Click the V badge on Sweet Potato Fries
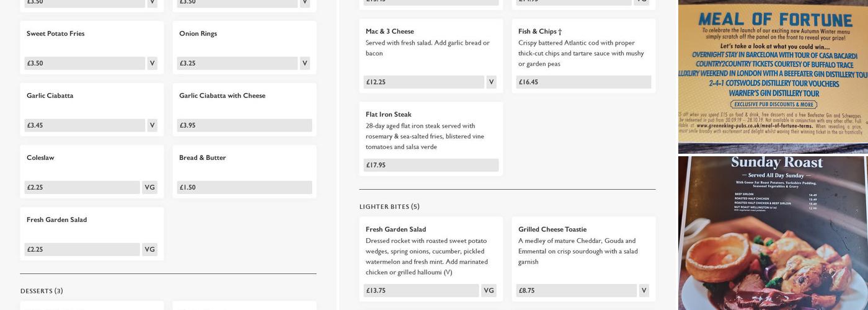 click(152, 63)
